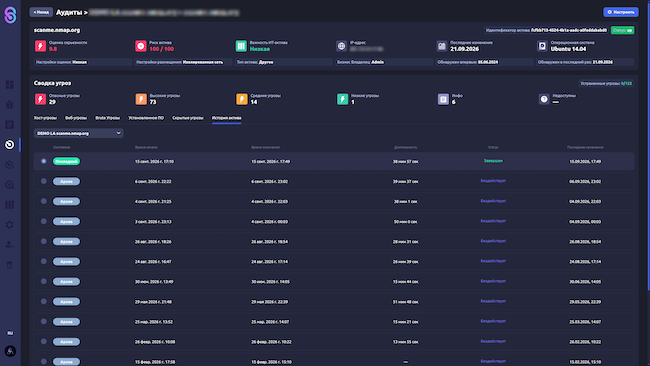Click the green low threats lightning icon
The image size is (650, 366).
[x=342, y=99]
